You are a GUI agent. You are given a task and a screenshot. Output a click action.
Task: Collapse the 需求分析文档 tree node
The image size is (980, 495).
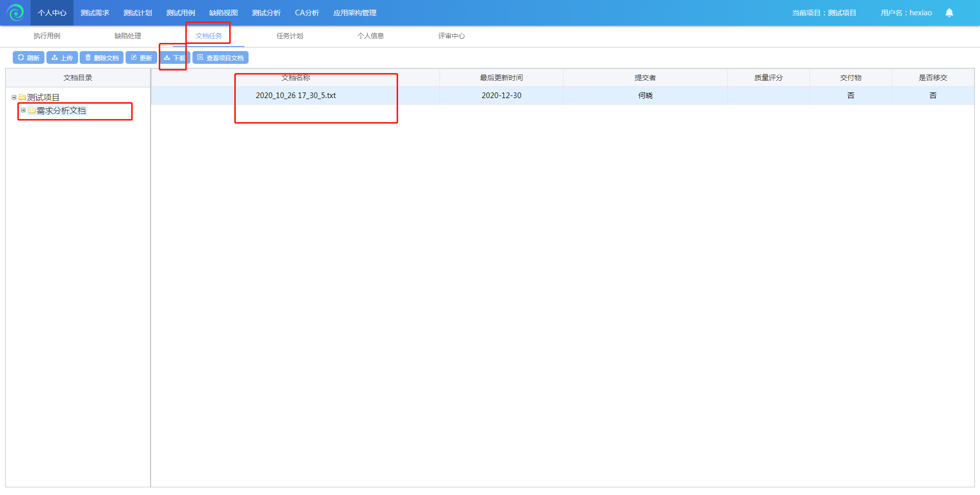click(23, 110)
